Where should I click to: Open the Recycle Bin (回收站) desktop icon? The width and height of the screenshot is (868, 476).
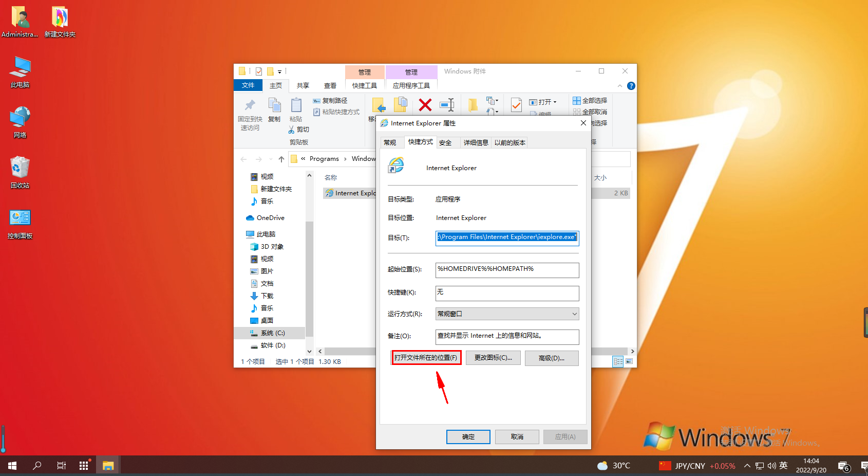[x=20, y=172]
